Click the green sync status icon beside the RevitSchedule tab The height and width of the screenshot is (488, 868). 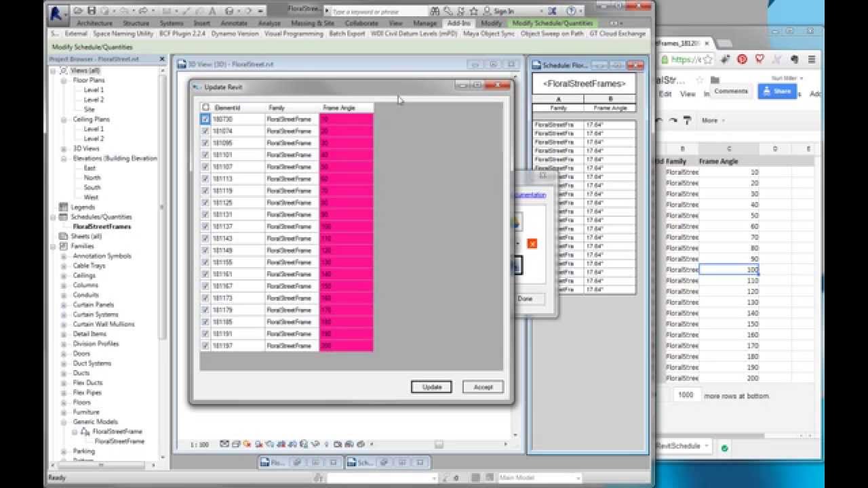point(724,447)
